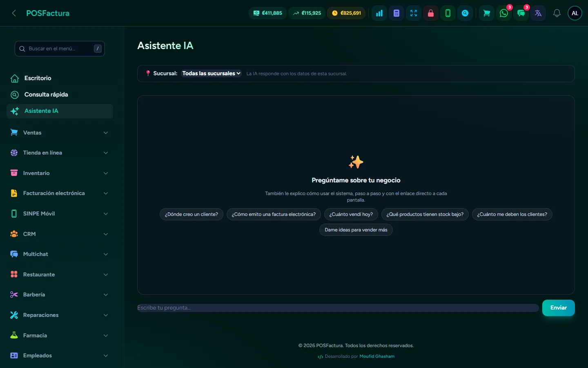Expand Facturación electrónica section

(x=60, y=193)
